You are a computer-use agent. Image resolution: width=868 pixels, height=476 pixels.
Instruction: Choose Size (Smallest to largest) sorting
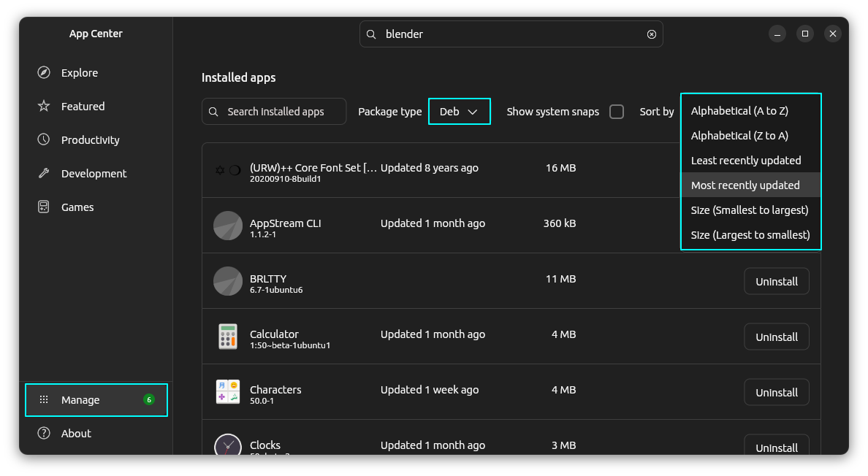click(750, 210)
